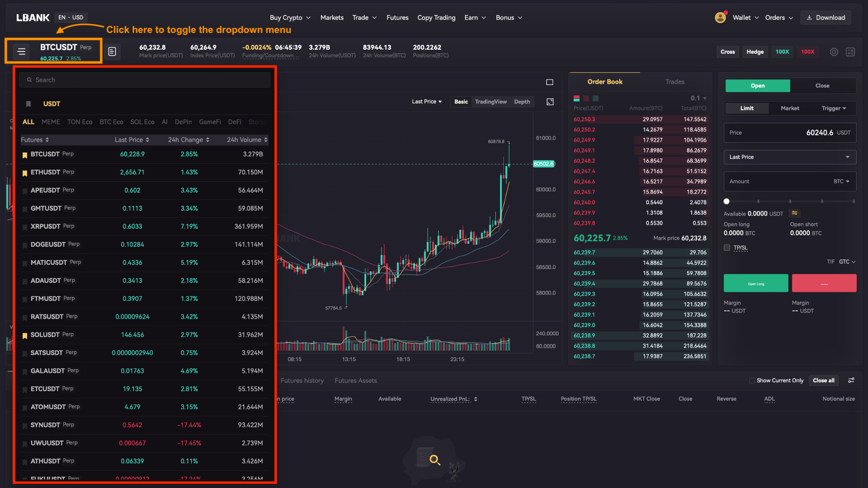The height and width of the screenshot is (488, 868).
Task: Switch order type to Market
Action: pyautogui.click(x=790, y=108)
